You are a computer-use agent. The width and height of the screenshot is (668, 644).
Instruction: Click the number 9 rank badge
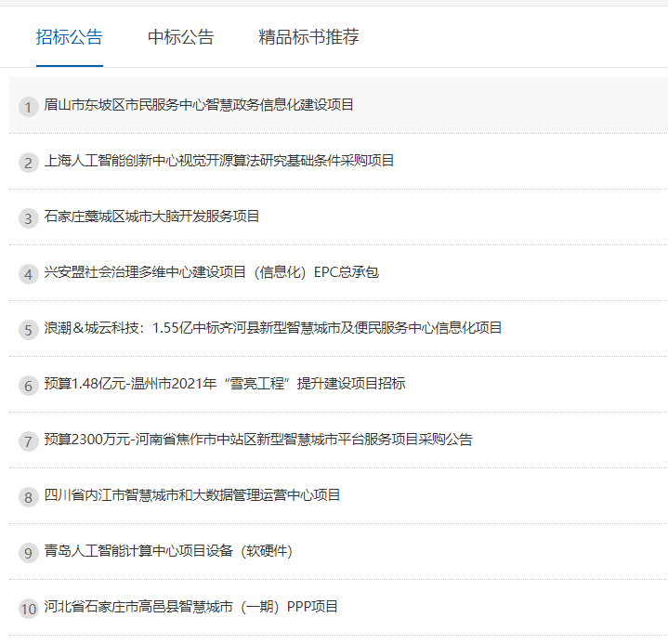coord(29,553)
